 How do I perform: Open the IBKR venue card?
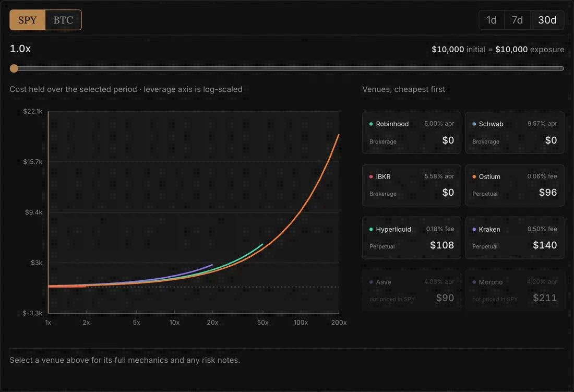(412, 185)
